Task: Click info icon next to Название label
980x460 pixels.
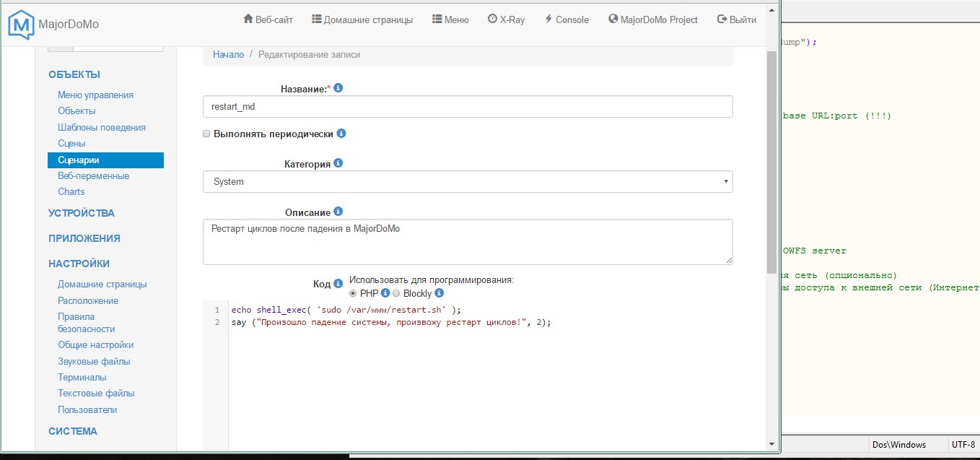Action: (x=338, y=88)
